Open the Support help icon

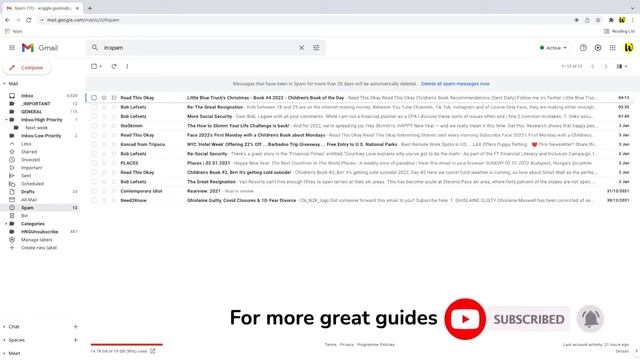coord(583,48)
